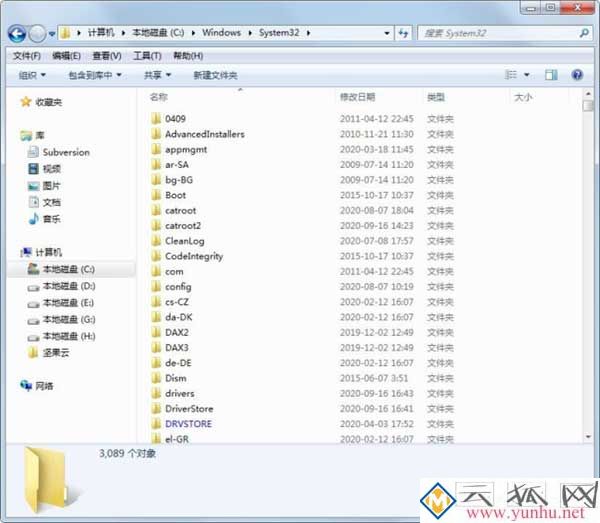Click the change view icon
This screenshot has height=523, width=600.
(511, 75)
